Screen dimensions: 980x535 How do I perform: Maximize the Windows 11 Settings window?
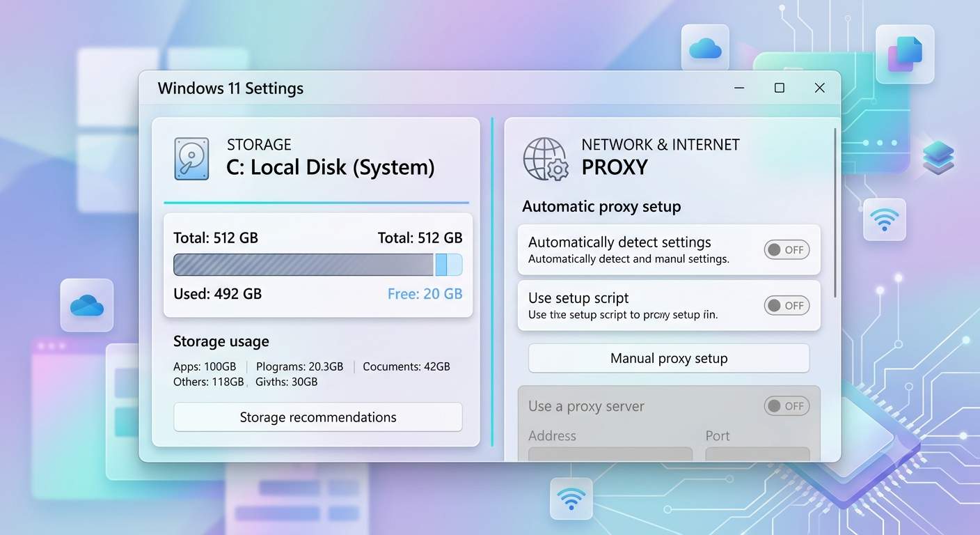pyautogui.click(x=780, y=88)
